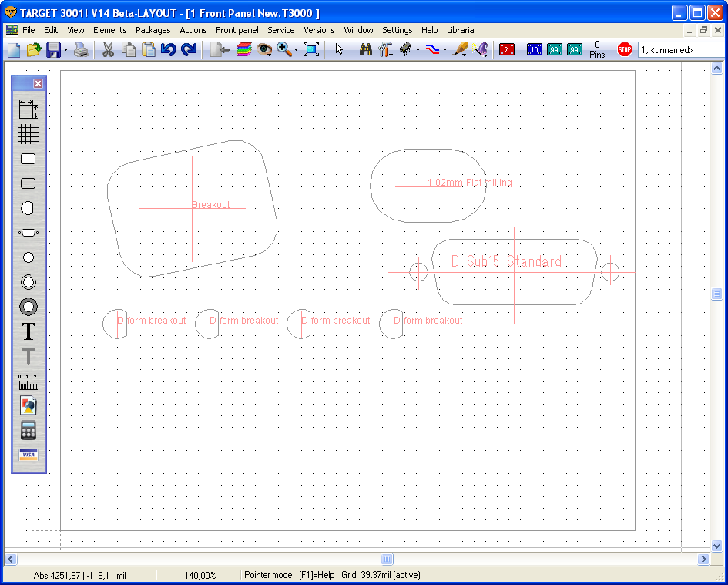728x585 pixels.
Task: Open the zoom magnifier dropdown arrow
Action: (296, 50)
